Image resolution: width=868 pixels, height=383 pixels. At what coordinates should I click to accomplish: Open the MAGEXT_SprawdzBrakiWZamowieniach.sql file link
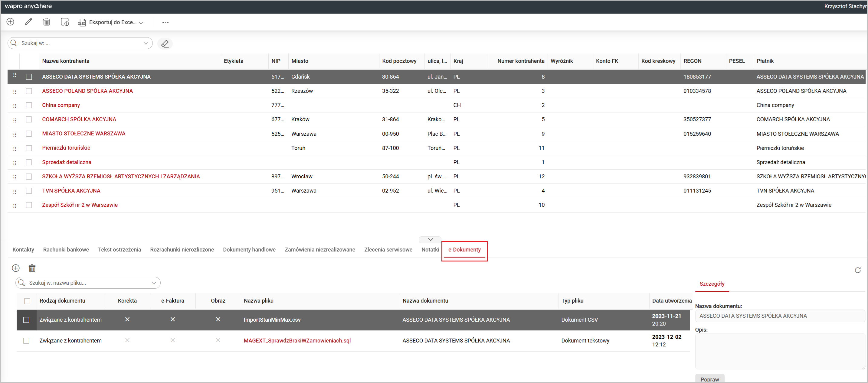[x=297, y=341]
